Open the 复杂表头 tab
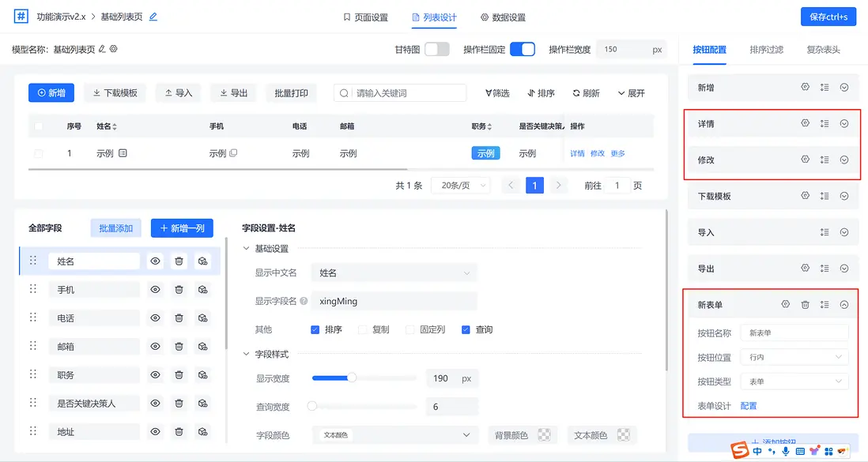 (823, 50)
